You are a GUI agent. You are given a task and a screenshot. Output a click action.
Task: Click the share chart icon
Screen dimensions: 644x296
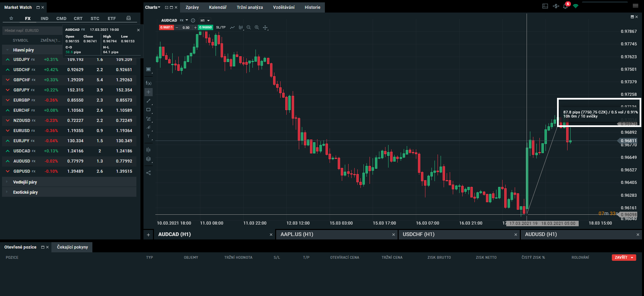[148, 173]
